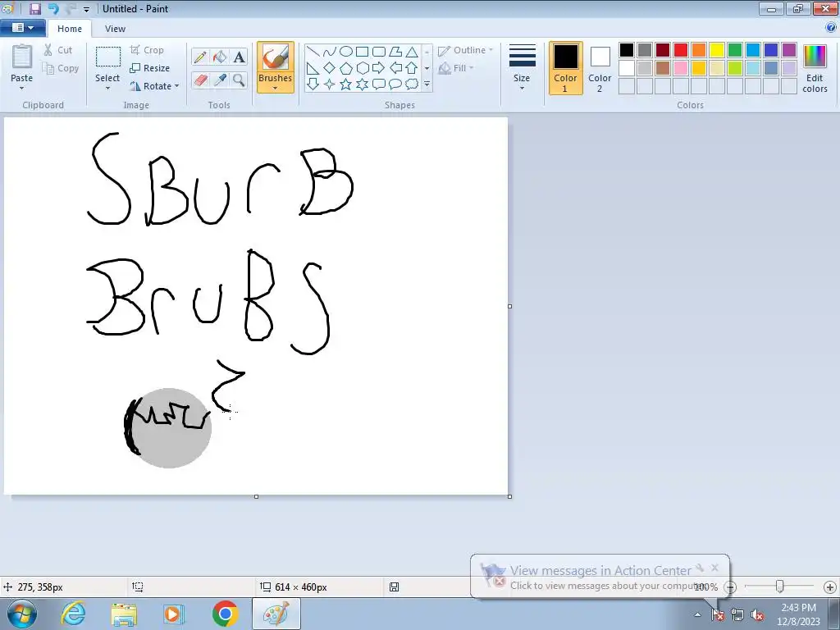Click the zoom out minus button
The height and width of the screenshot is (630, 840).
(x=729, y=587)
